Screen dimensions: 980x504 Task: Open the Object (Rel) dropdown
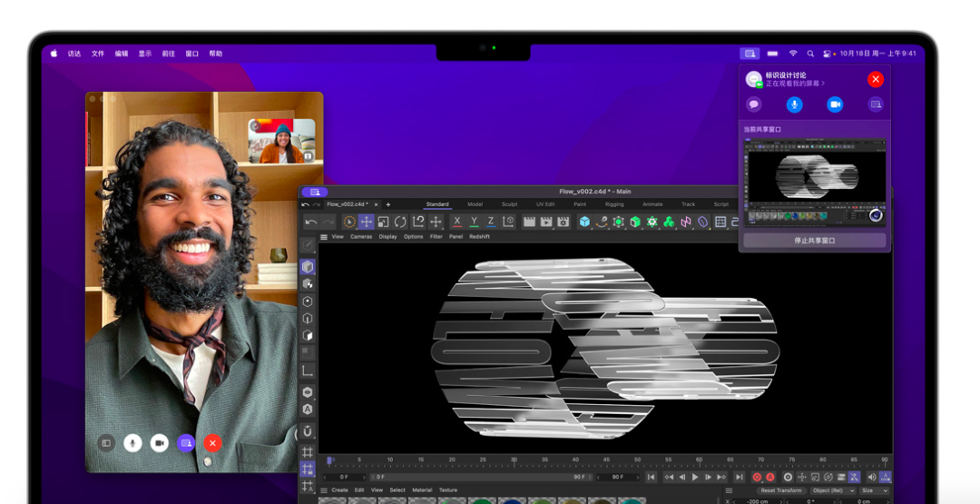coord(831,490)
